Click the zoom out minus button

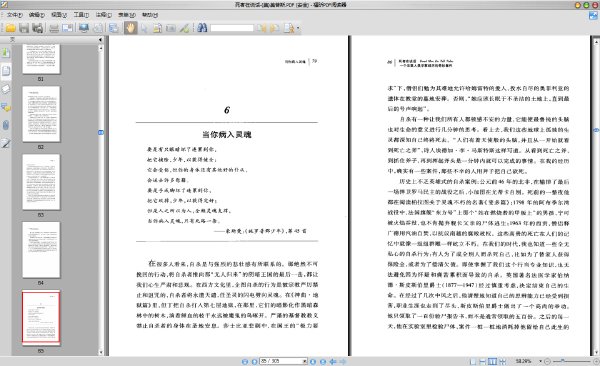point(548,361)
